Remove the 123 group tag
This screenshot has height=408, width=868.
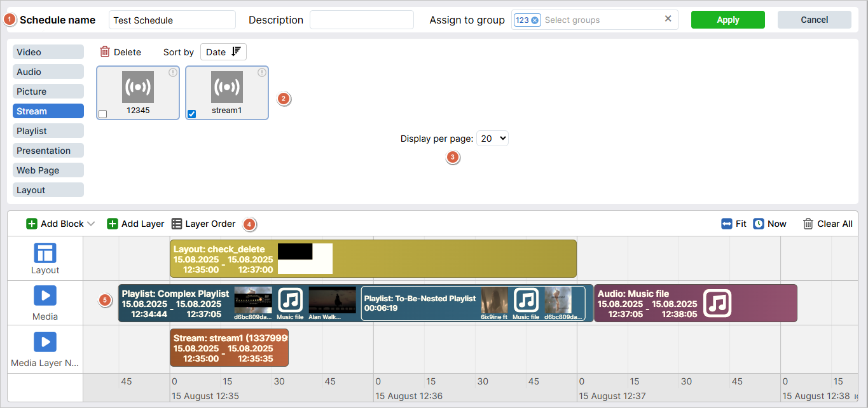pos(535,20)
